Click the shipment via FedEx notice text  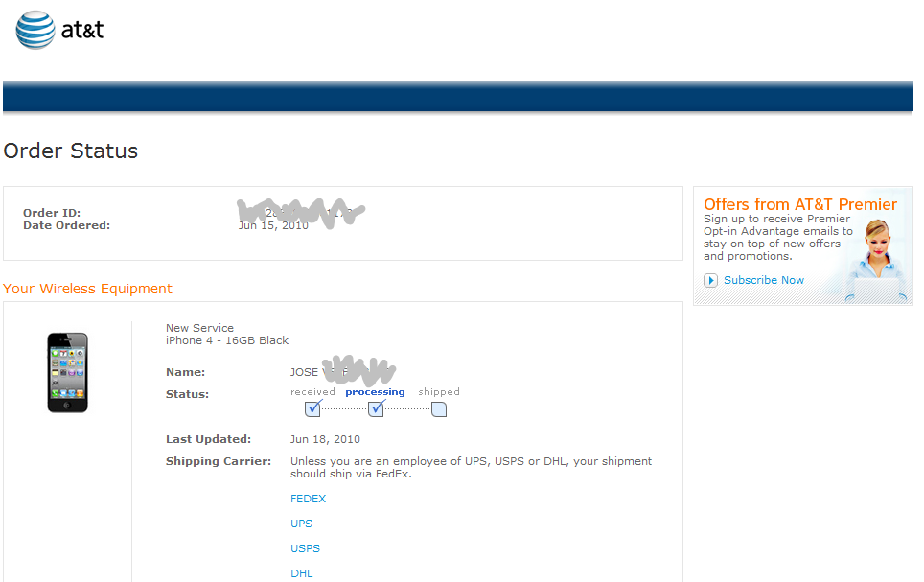point(471,468)
